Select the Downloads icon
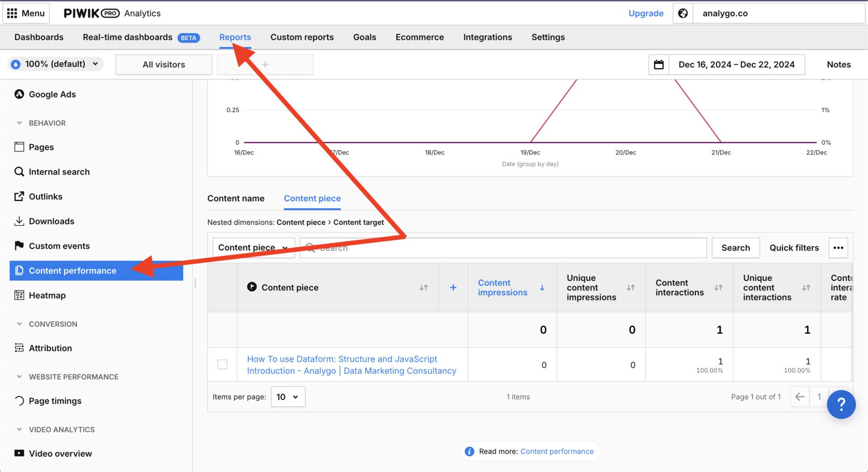868x472 pixels. pos(19,221)
